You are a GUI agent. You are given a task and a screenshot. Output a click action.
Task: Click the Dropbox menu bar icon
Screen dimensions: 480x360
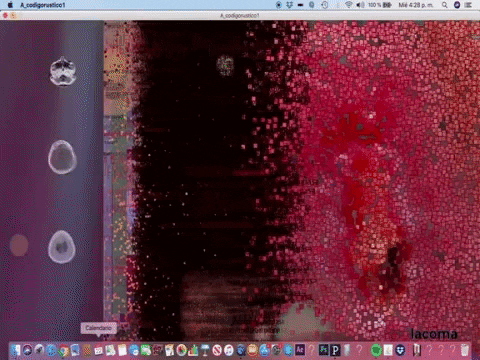(x=289, y=5)
